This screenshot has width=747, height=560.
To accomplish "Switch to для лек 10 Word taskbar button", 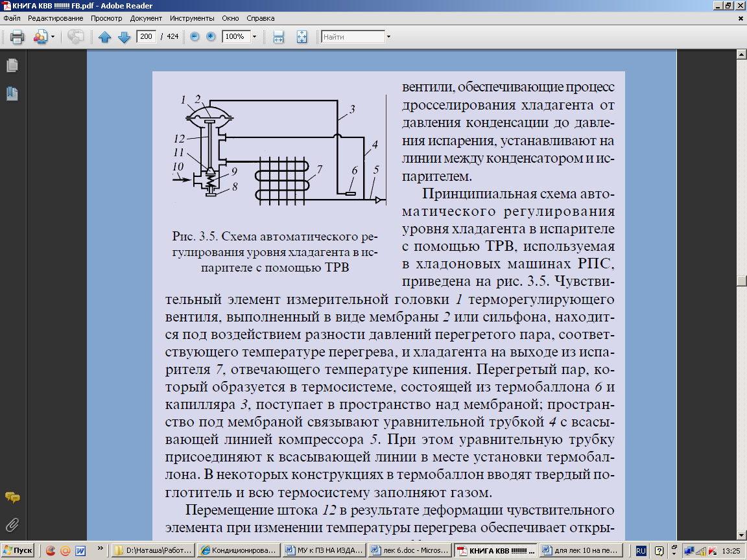I will pos(581,550).
